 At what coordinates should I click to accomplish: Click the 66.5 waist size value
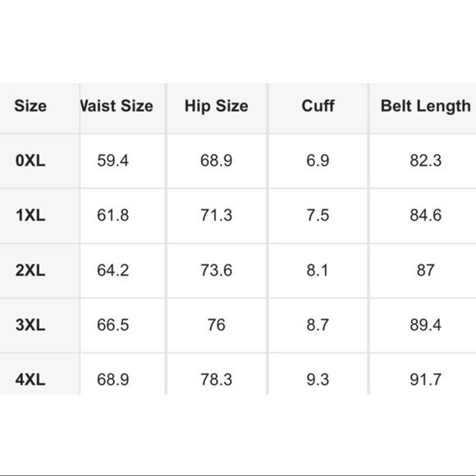pyautogui.click(x=113, y=325)
